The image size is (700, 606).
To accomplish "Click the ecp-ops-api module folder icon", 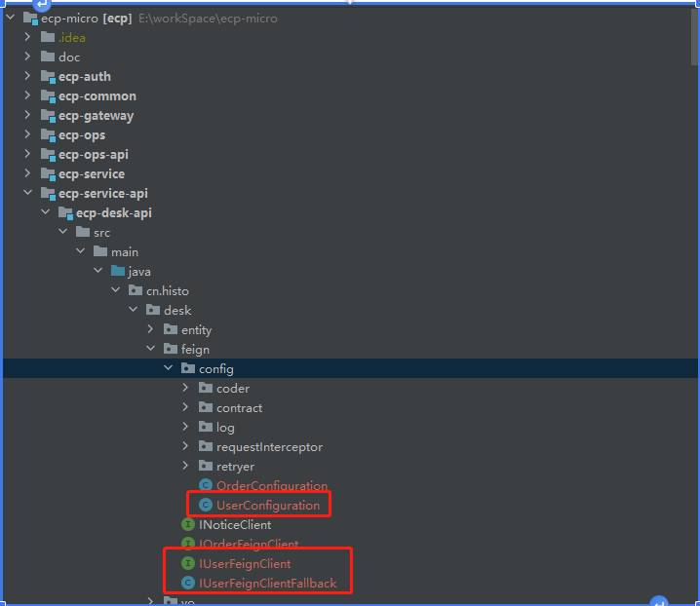I will pyautogui.click(x=48, y=155).
